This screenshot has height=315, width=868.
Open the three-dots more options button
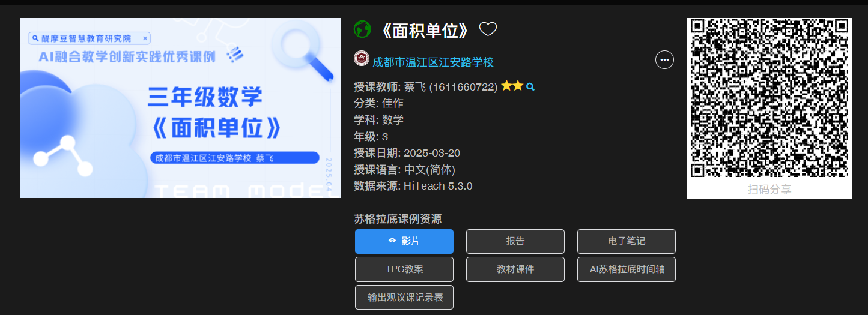664,60
